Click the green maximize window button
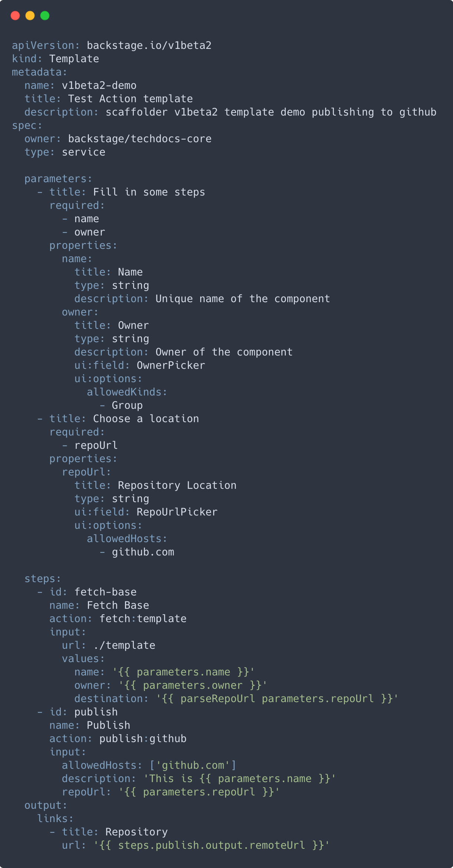The width and height of the screenshot is (453, 868). 45,16
